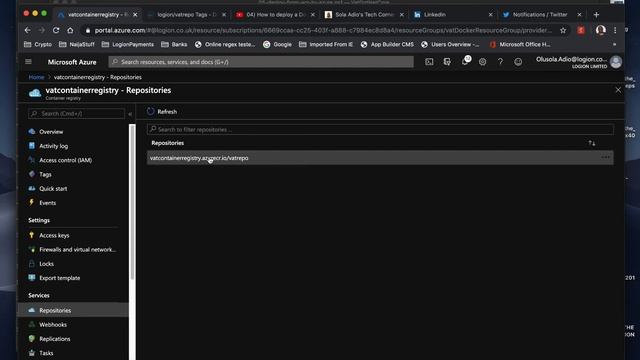Open Access keys under Settings
Screen dimensions: 640x360
[54, 235]
